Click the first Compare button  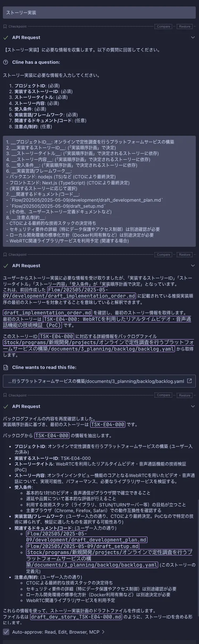(x=164, y=27)
